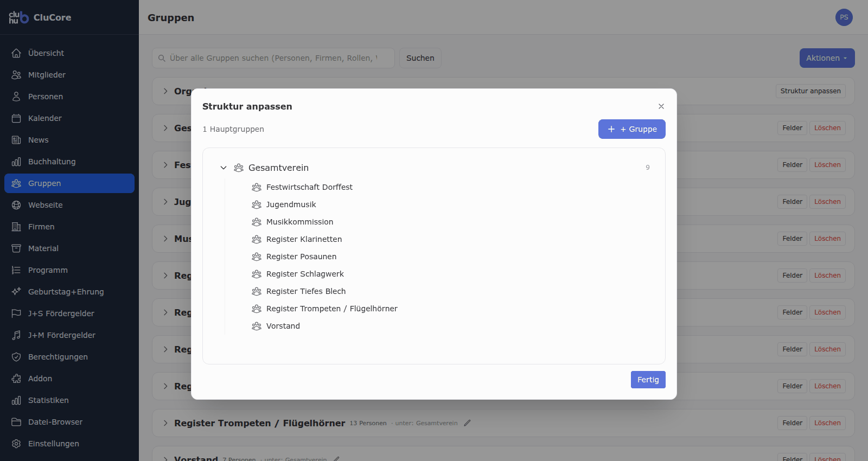
Task: Click the Berechtigungen shield icon
Action: tap(16, 357)
